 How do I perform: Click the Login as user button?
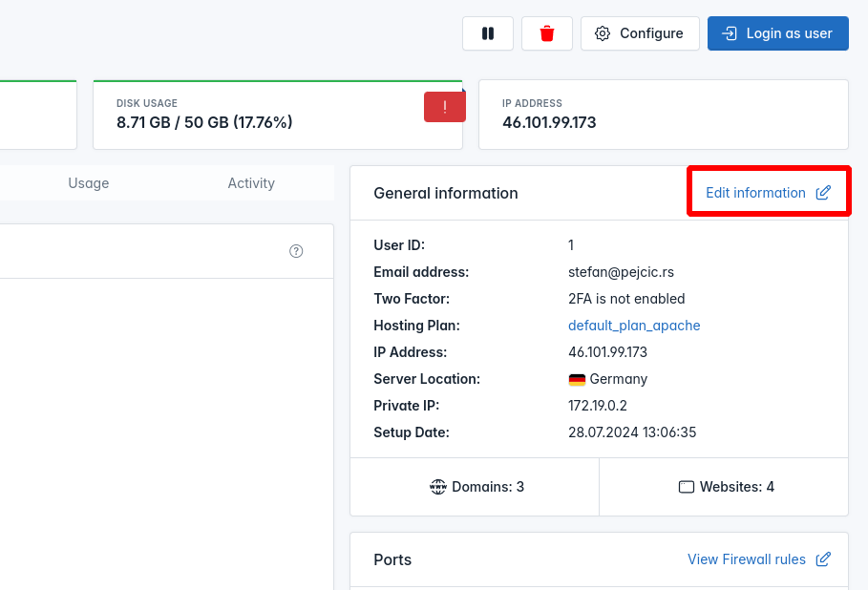click(x=777, y=33)
